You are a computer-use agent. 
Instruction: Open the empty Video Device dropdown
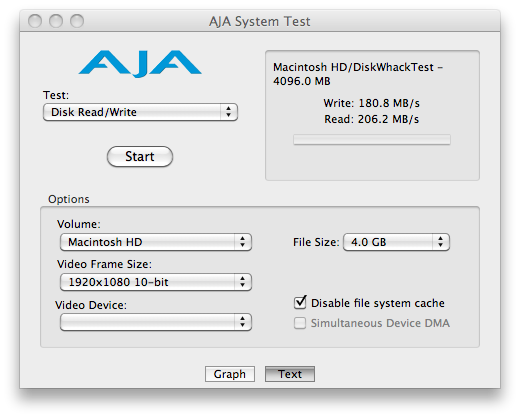156,322
